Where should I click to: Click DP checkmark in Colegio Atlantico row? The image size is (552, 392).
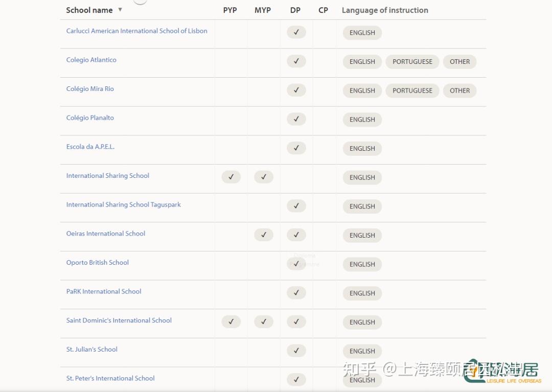coord(296,61)
